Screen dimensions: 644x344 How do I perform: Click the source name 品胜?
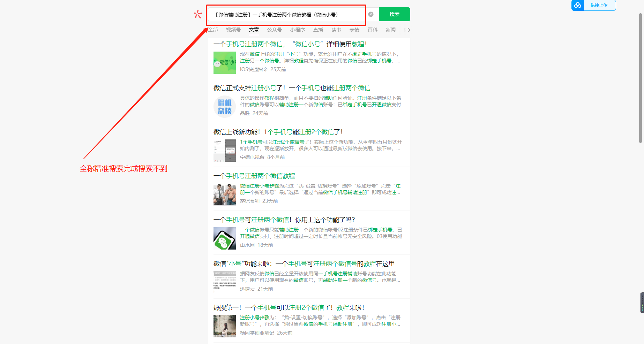[x=245, y=113]
